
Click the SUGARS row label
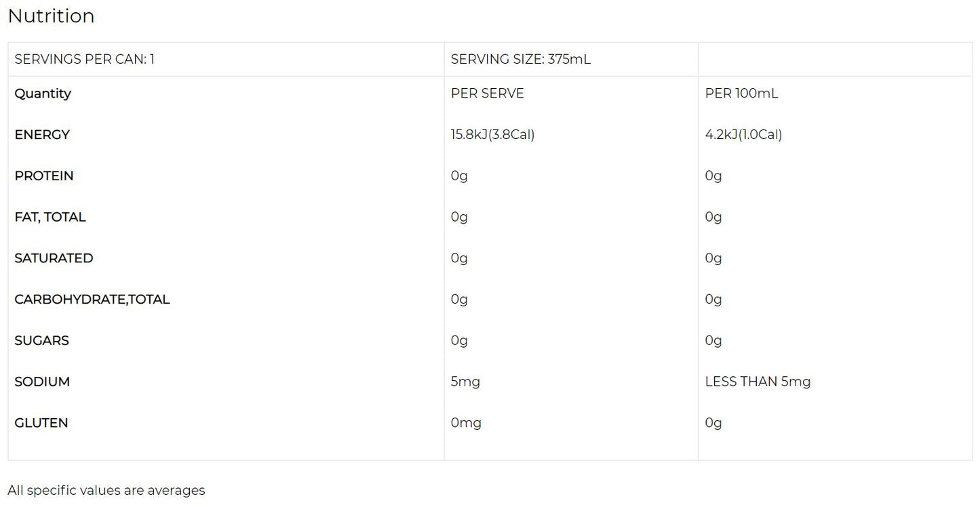point(42,341)
